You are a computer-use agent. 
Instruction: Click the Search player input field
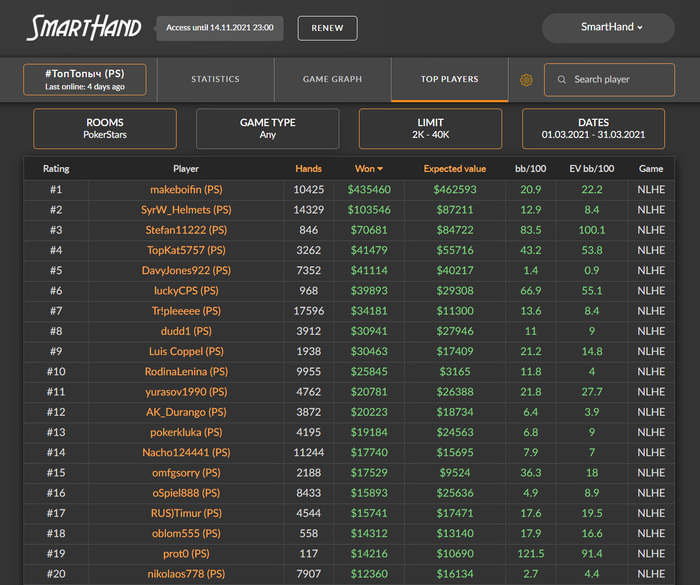[x=609, y=79]
